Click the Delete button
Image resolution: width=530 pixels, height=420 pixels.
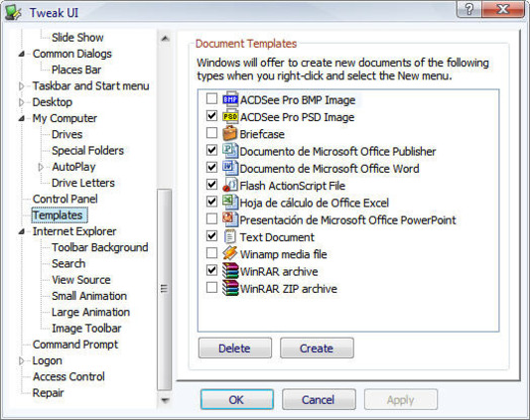point(235,348)
